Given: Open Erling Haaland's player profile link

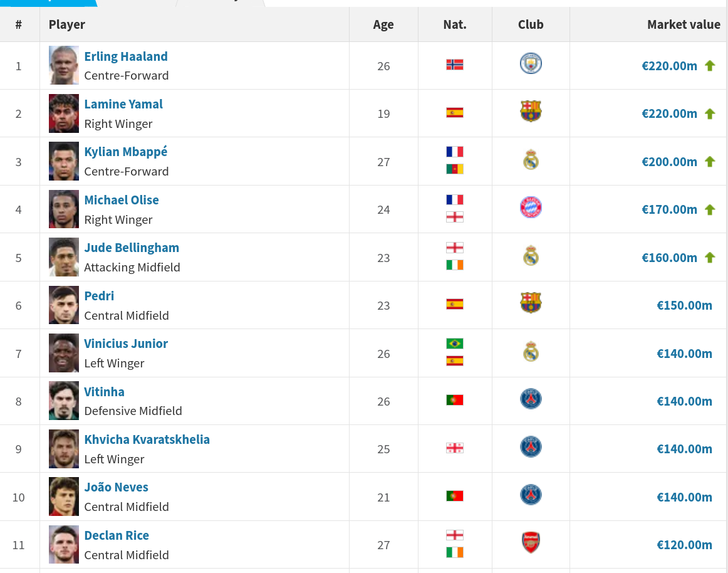Looking at the screenshot, I should click(x=126, y=56).
